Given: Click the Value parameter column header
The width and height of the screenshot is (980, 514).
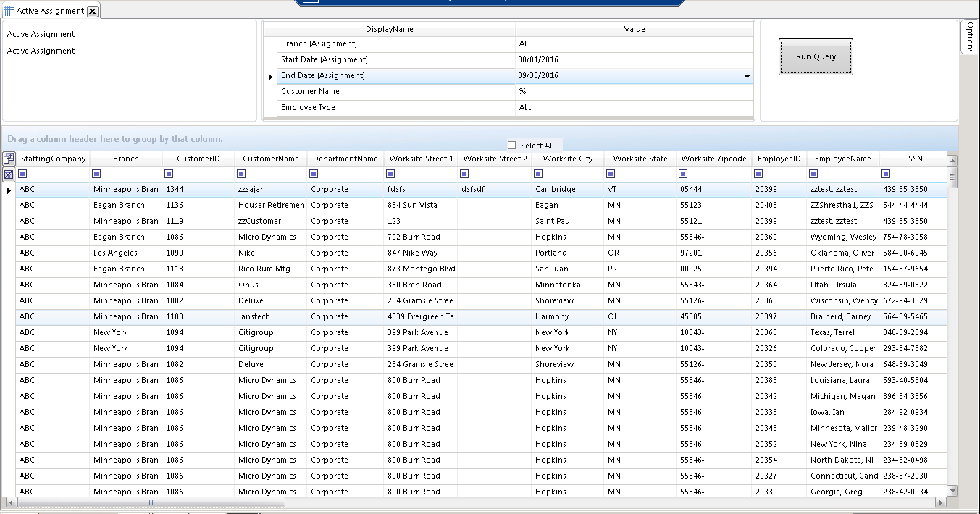Looking at the screenshot, I should (x=635, y=29).
